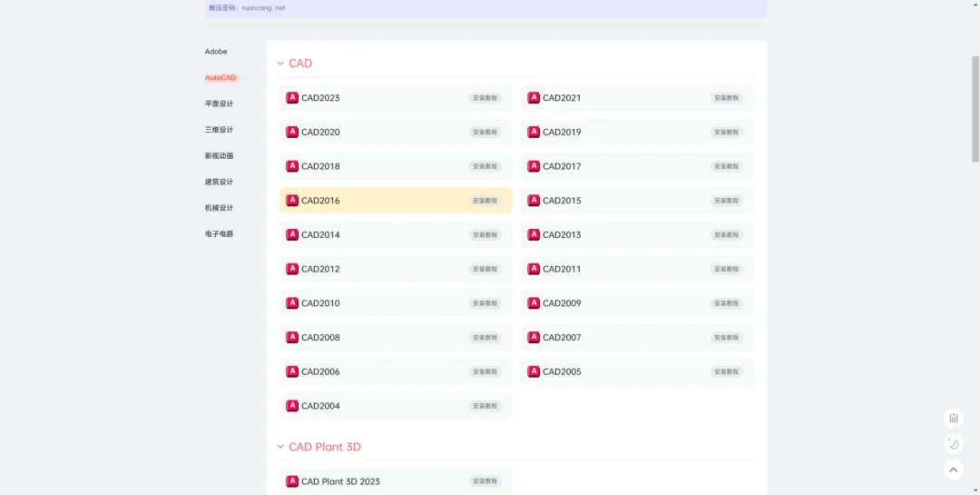Open 安装教程 for CAD2009
The image size is (980, 495).
click(726, 303)
